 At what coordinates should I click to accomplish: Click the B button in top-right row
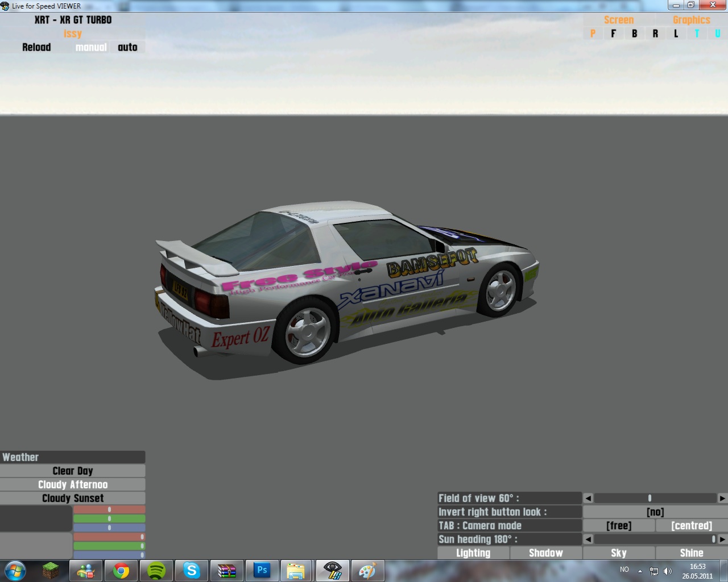pos(634,34)
